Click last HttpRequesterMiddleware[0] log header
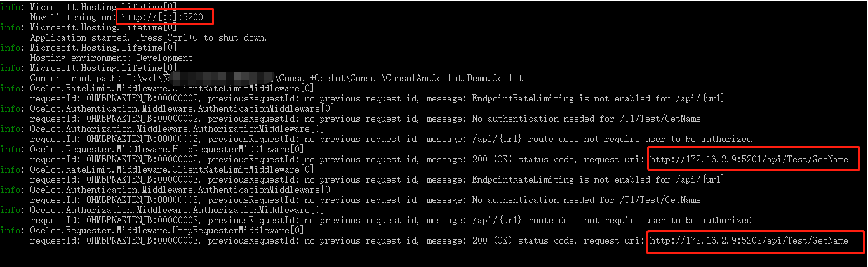This screenshot has width=868, height=267. coord(167,230)
